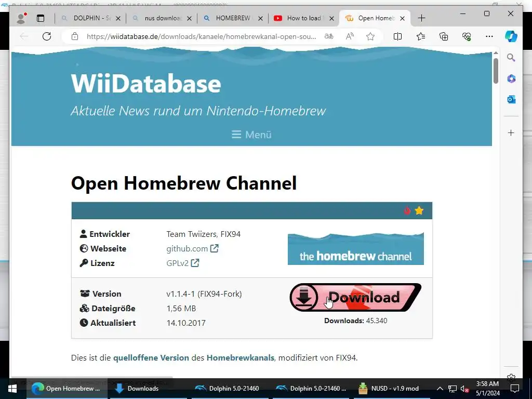
Task: Close the DOLPHIN tab
Action: tap(118, 18)
